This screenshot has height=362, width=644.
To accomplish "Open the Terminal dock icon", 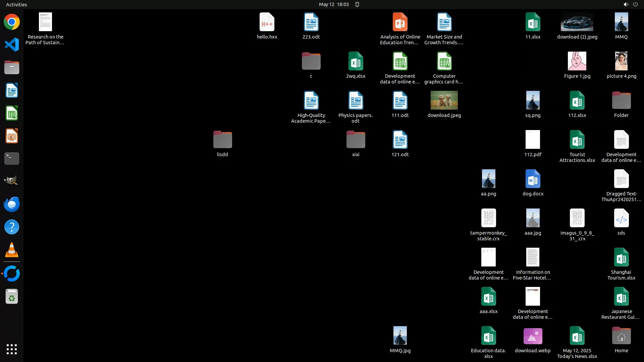I will point(12,159).
